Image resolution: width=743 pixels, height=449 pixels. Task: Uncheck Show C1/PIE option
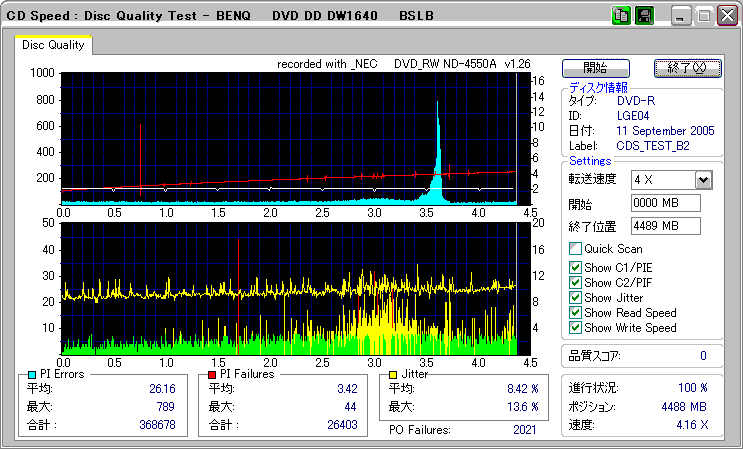tap(575, 266)
